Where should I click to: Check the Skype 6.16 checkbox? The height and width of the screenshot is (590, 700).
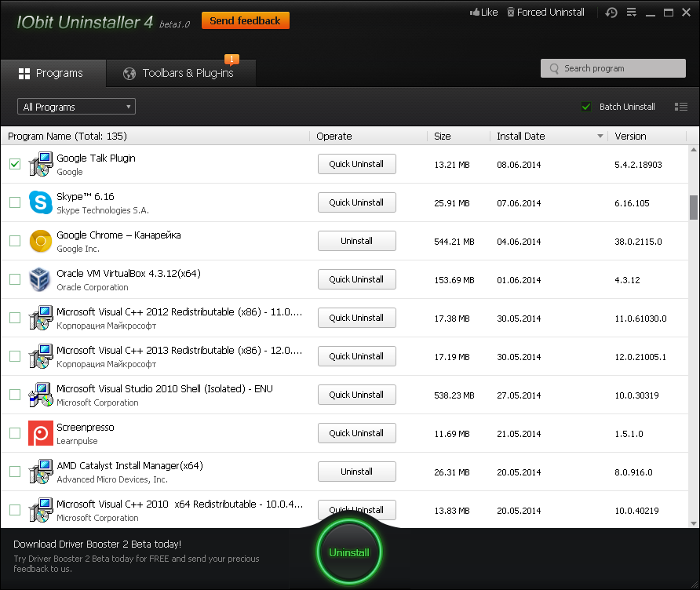[x=15, y=202]
